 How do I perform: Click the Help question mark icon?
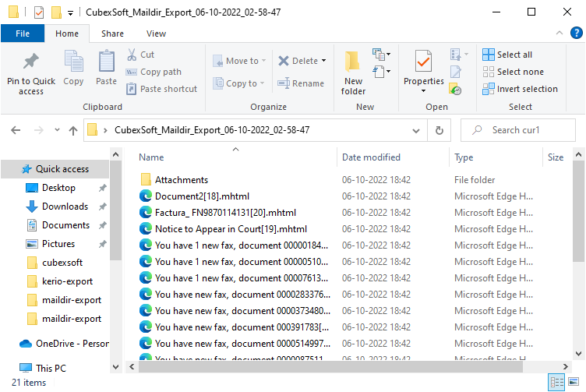(577, 33)
